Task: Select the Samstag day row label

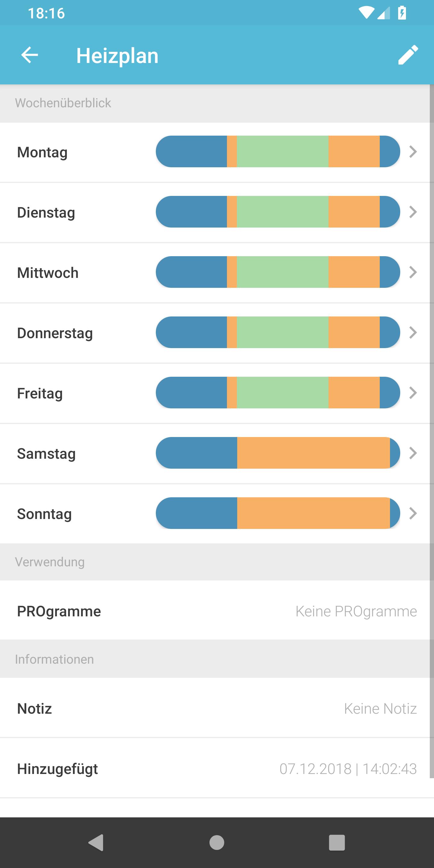Action: click(x=46, y=454)
